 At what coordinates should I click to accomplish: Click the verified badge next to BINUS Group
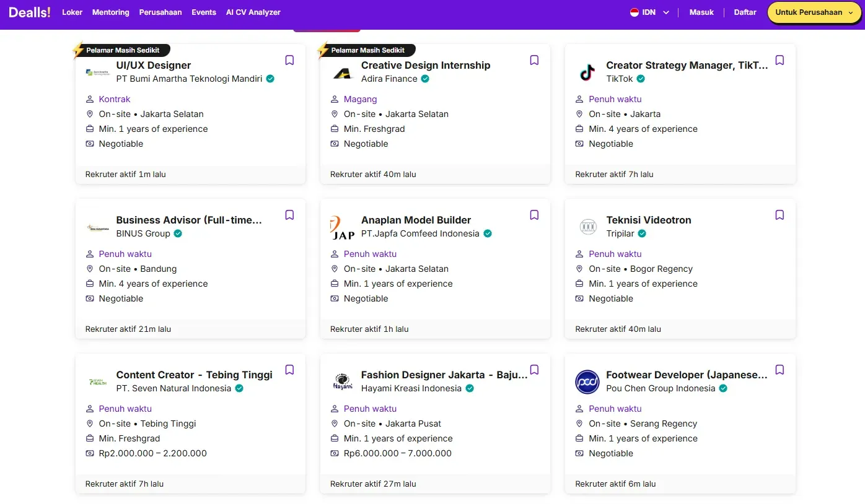[x=178, y=233]
